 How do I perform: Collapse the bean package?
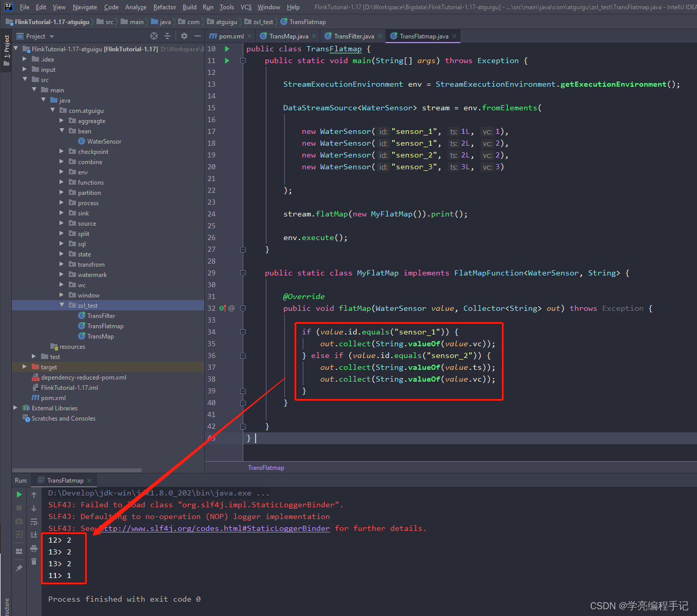coord(62,131)
